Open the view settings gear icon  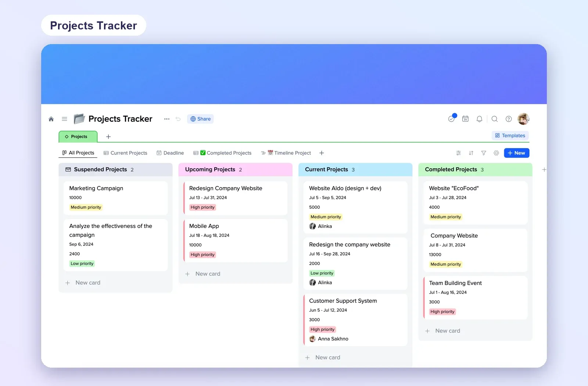coord(496,153)
